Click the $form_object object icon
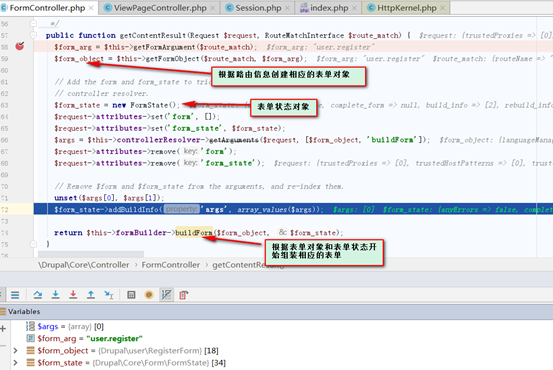553x370 pixels. pos(31,350)
